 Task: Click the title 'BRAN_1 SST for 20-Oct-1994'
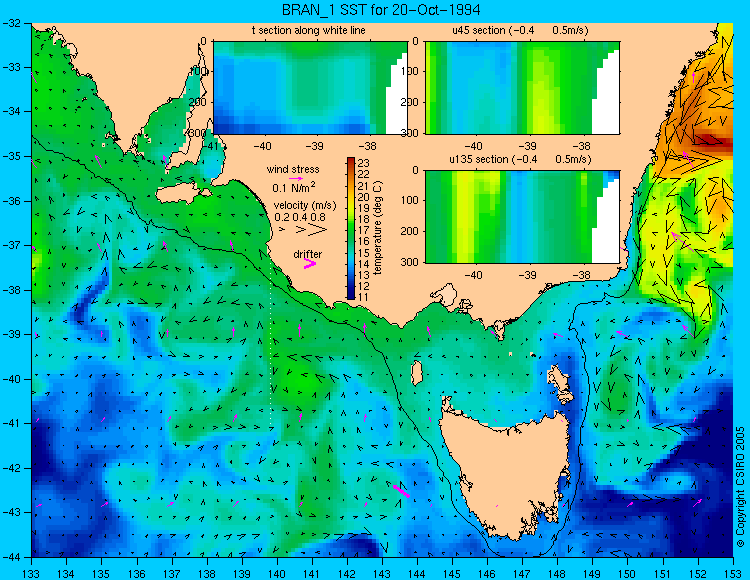381,10
